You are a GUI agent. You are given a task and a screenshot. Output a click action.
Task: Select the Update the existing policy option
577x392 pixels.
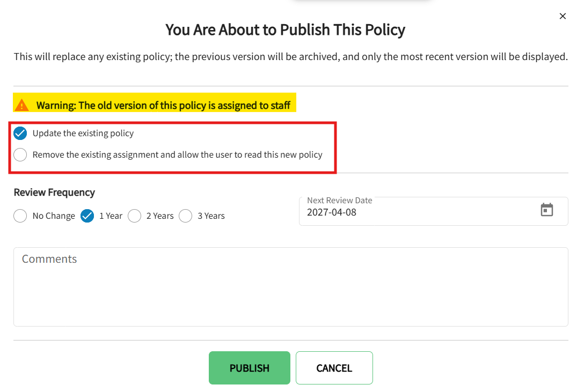[x=20, y=133]
